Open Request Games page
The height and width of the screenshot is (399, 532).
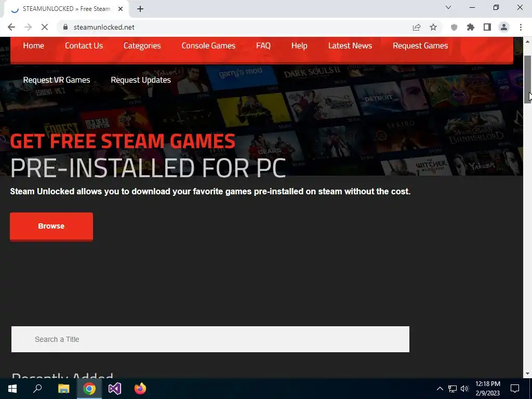[x=420, y=46]
